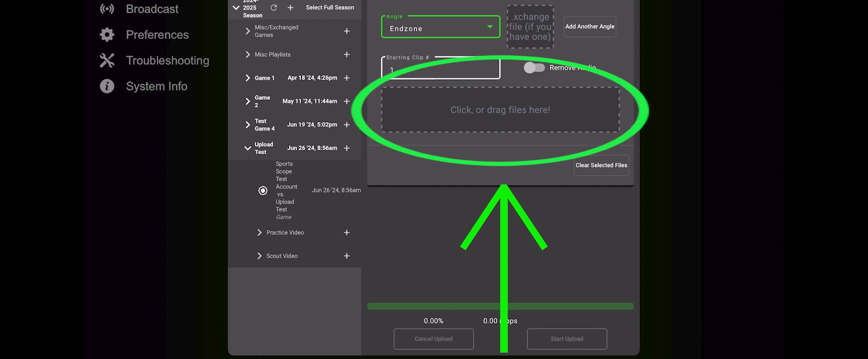Viewport: 868px width, 359px height.
Task: Collapse Upload Test entry
Action: [247, 148]
